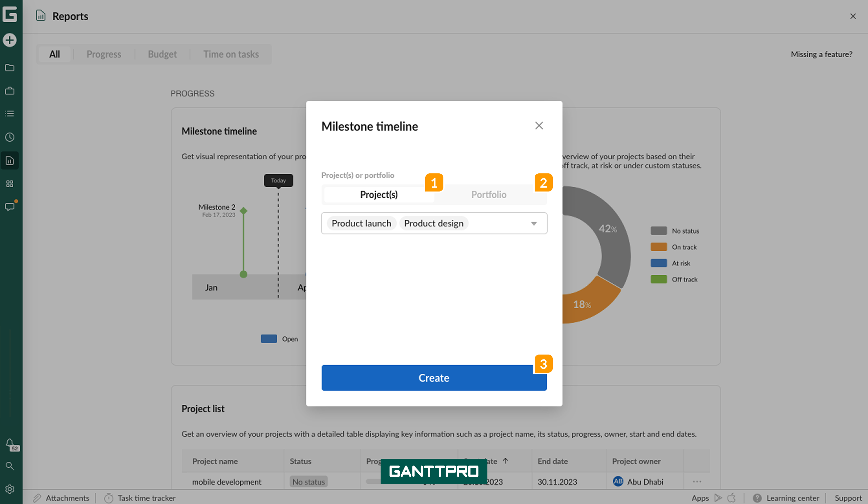Open the portfolio briefcase icon in sidebar
Screen dimensions: 868x504
[x=10, y=91]
